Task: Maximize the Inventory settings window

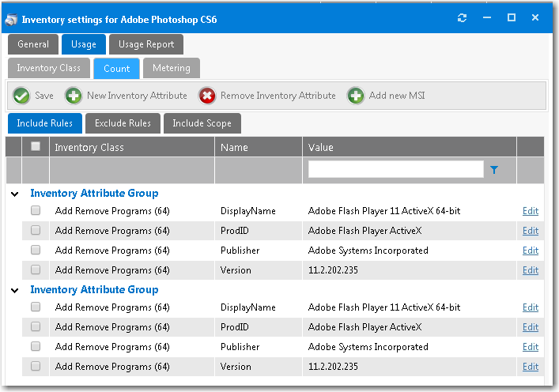Action: (511, 18)
